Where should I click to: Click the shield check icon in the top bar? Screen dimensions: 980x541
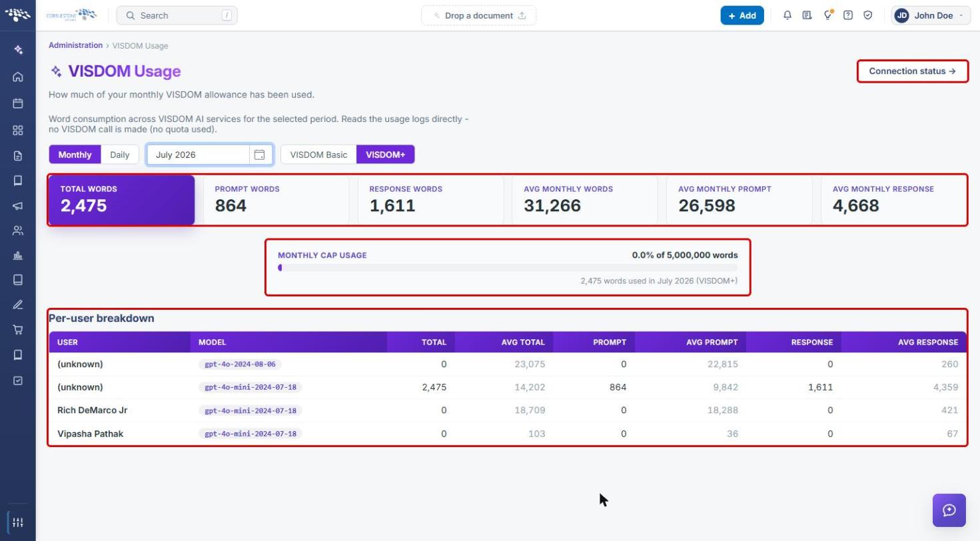coord(868,15)
